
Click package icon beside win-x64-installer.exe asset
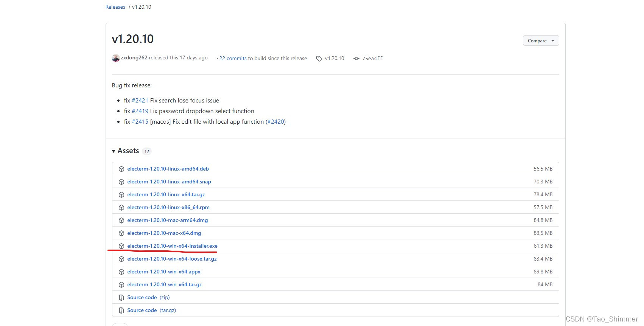point(121,246)
